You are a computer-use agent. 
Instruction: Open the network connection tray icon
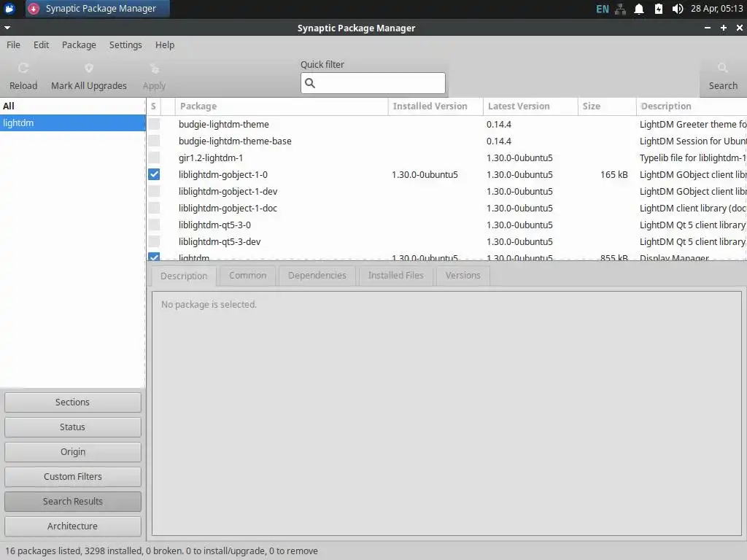(620, 9)
